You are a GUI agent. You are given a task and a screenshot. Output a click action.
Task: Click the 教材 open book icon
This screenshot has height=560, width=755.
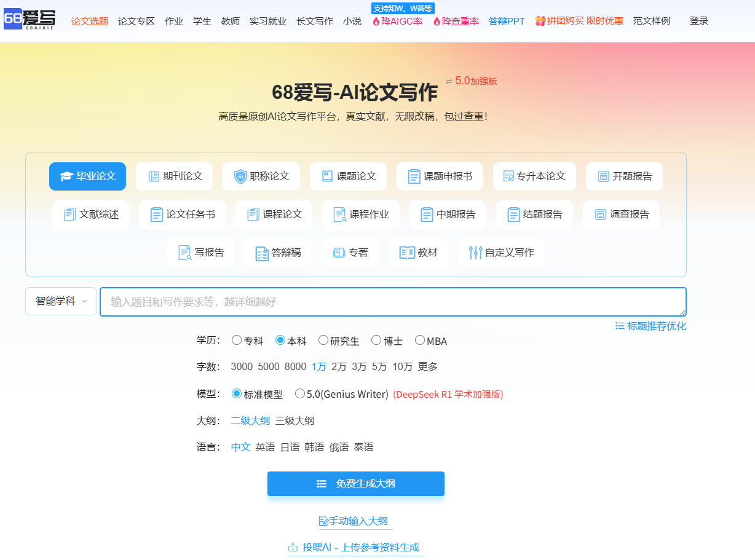point(407,253)
